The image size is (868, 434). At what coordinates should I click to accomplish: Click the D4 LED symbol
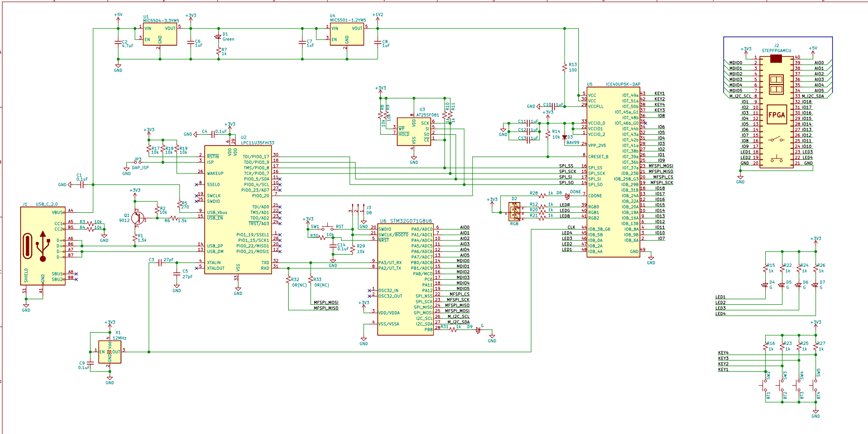pos(765,285)
